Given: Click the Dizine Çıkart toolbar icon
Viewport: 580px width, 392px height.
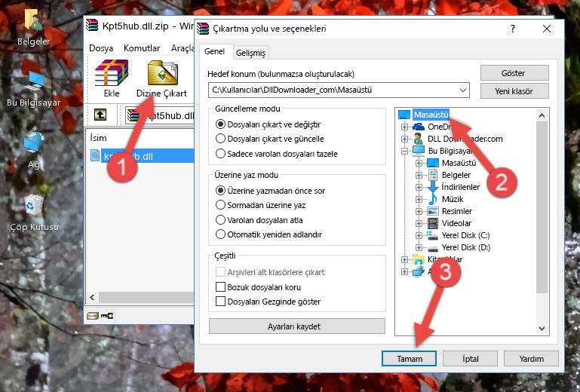Looking at the screenshot, I should pos(162,72).
